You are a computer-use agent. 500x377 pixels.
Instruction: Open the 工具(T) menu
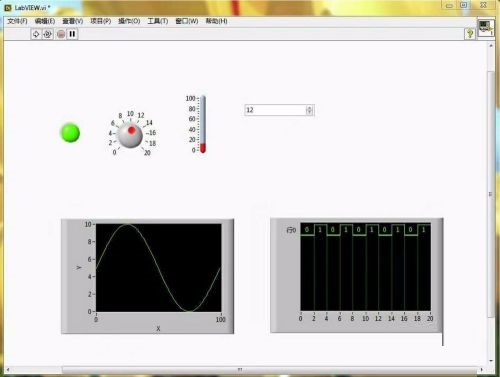click(x=158, y=21)
